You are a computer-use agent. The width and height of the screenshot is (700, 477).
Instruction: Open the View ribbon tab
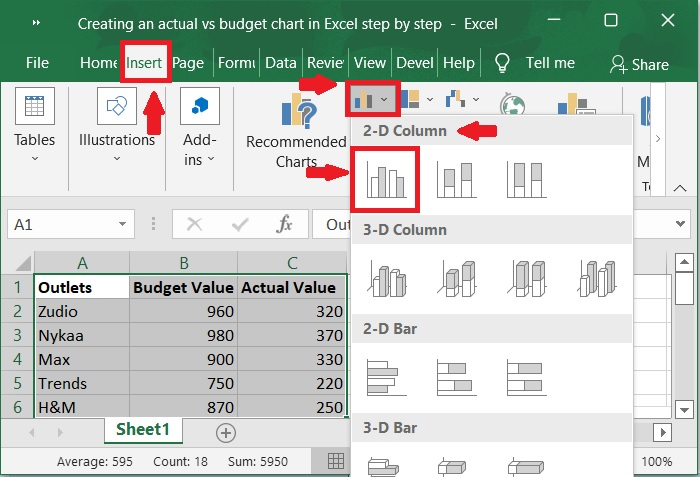[370, 62]
